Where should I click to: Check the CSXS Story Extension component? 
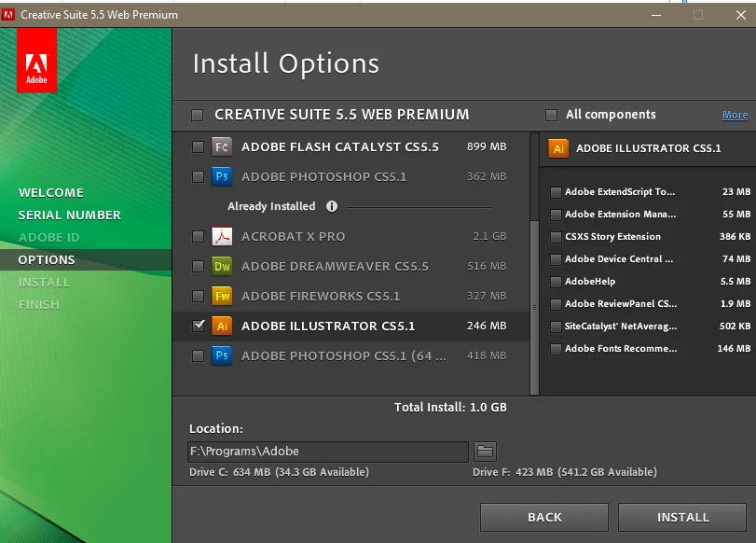[556, 237]
